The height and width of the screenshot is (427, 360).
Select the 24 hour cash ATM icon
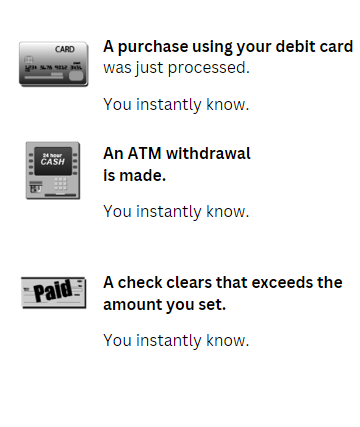pyautogui.click(x=53, y=170)
